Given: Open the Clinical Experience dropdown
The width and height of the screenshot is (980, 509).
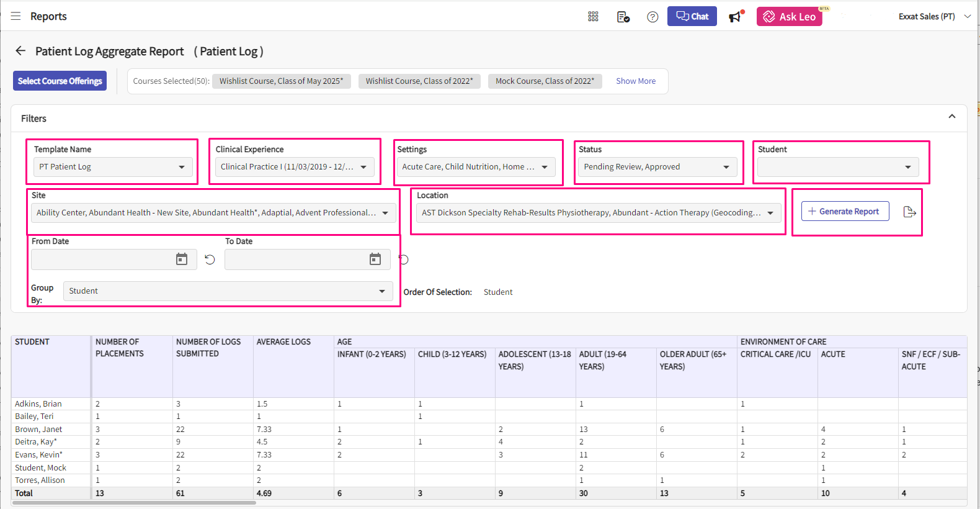Looking at the screenshot, I should pyautogui.click(x=295, y=167).
